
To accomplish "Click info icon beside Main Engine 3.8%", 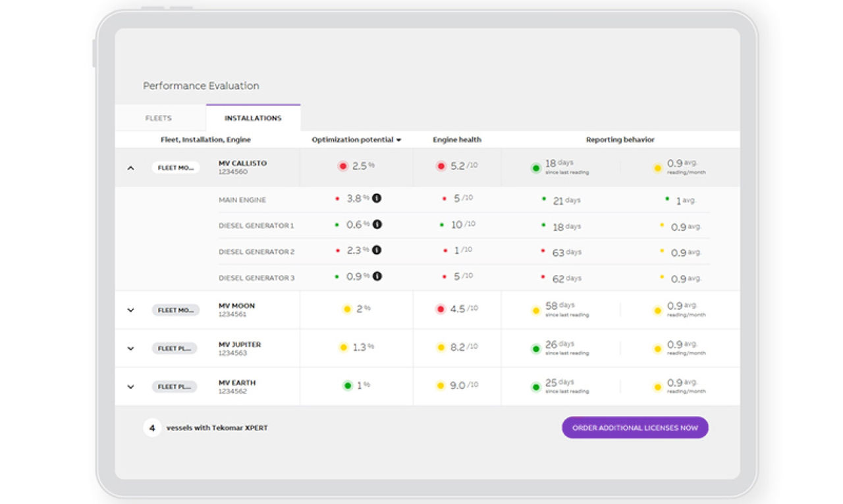I will point(377,199).
